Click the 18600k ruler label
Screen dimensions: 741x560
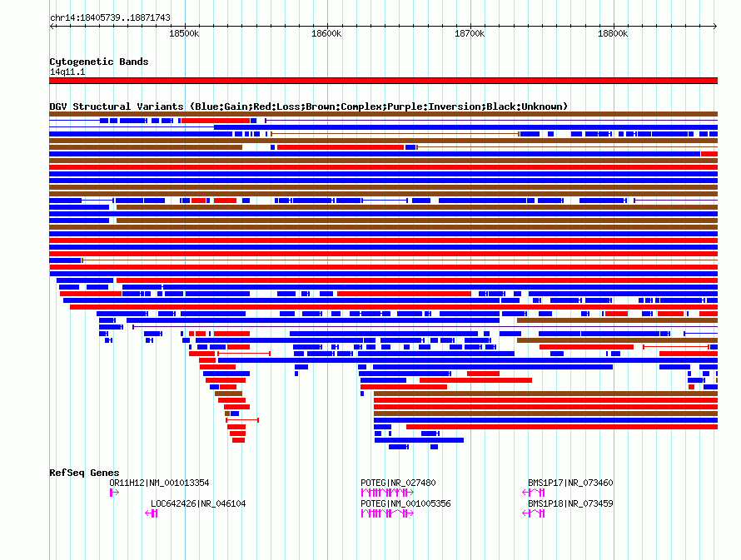pyautogui.click(x=326, y=33)
